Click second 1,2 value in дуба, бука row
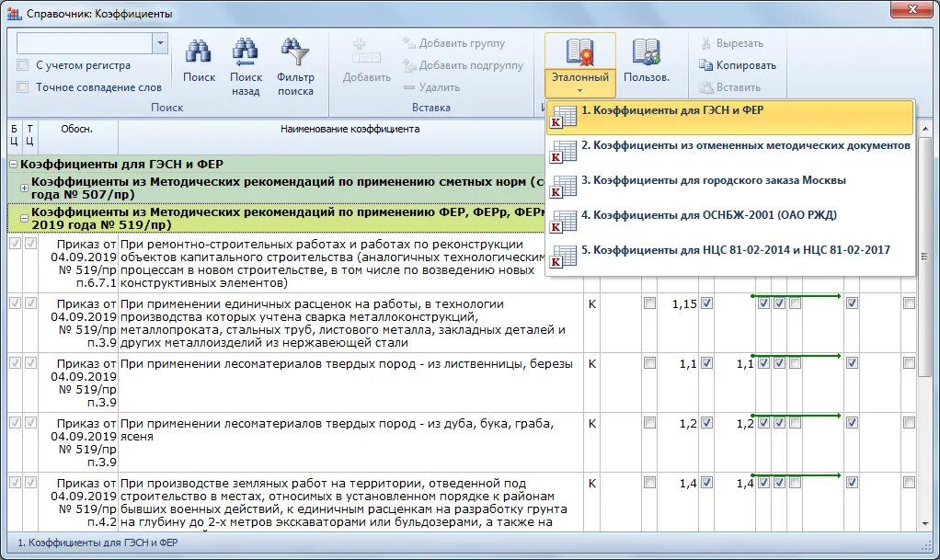The width and height of the screenshot is (940, 560). click(745, 423)
